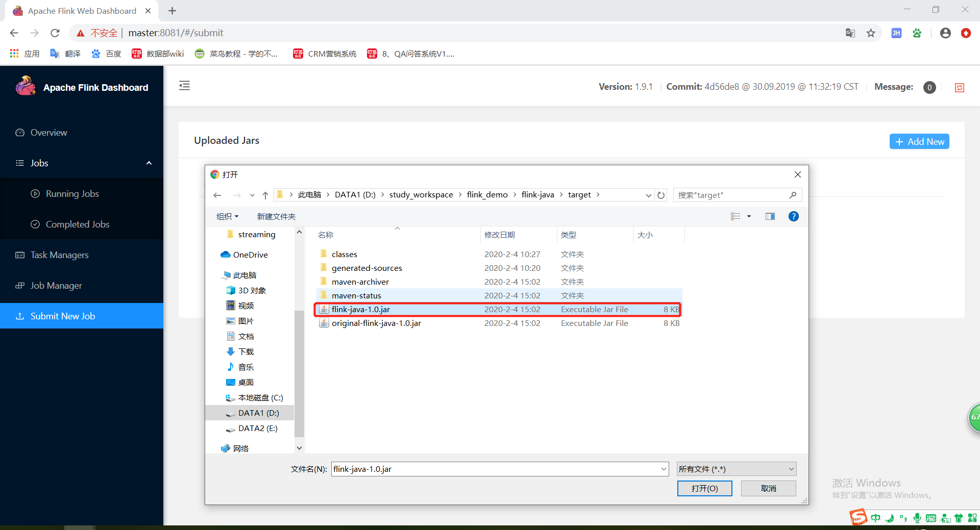Image resolution: width=980 pixels, height=530 pixels.
Task: Expand address bar path history dropdown
Action: (x=648, y=195)
